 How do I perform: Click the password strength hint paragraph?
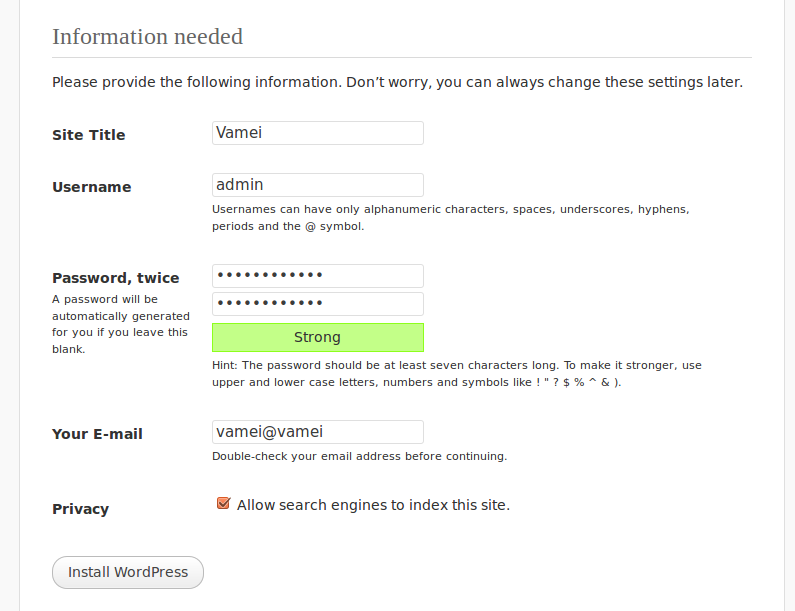(457, 374)
